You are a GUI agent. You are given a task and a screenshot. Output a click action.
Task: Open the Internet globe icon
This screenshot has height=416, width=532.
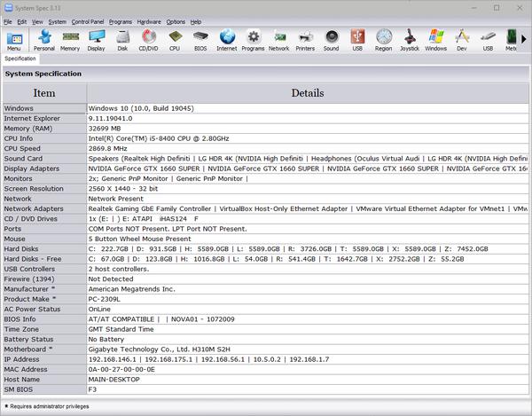click(x=227, y=41)
